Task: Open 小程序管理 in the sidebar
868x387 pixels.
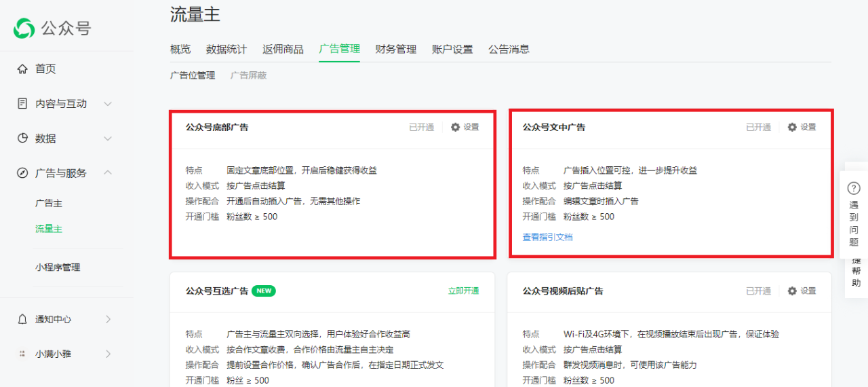Action: tap(58, 267)
